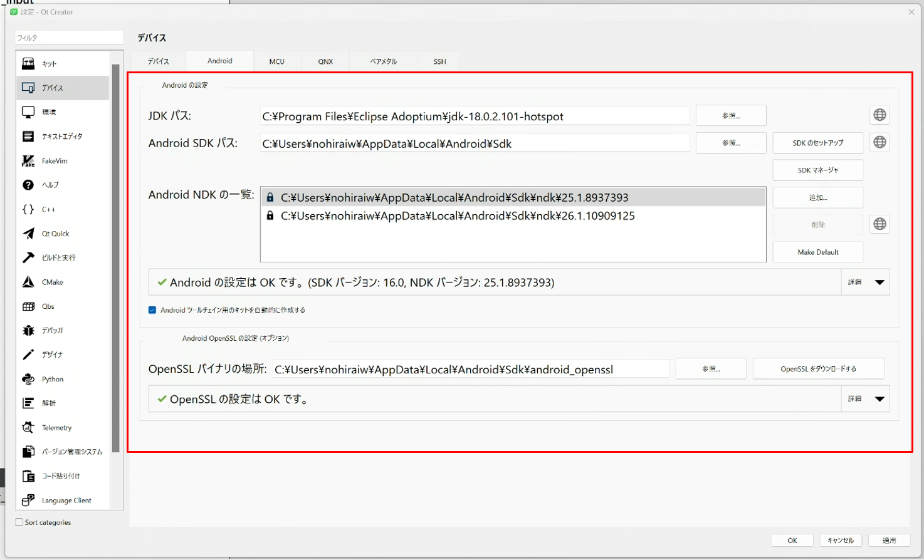Click the JDK path input field
924x560 pixels.
(475, 117)
